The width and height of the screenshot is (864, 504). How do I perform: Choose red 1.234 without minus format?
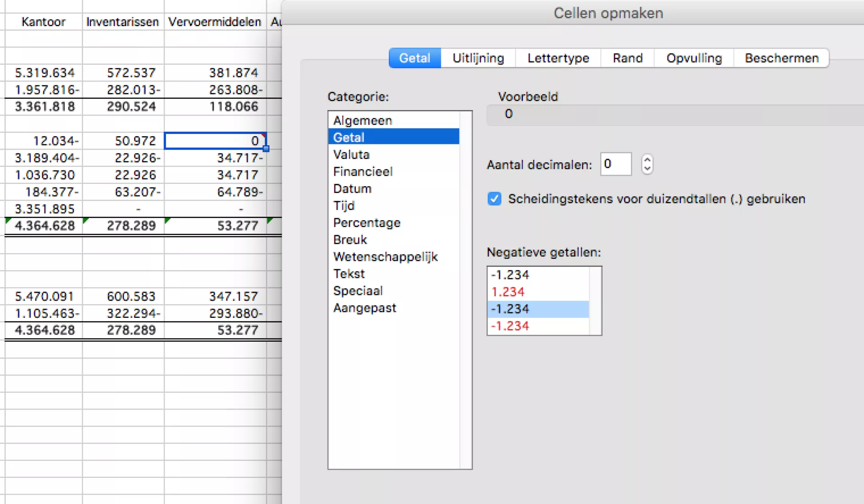tap(508, 292)
